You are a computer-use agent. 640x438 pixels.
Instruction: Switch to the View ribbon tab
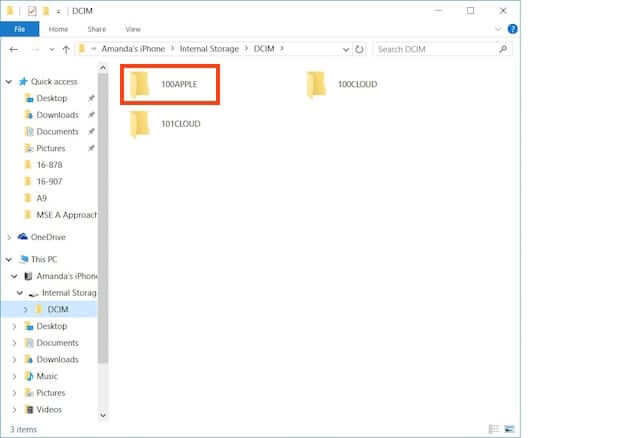point(133,29)
